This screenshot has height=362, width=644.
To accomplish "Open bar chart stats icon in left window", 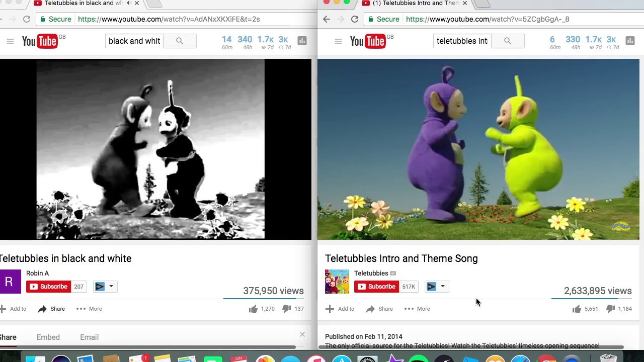I will pos(302,41).
